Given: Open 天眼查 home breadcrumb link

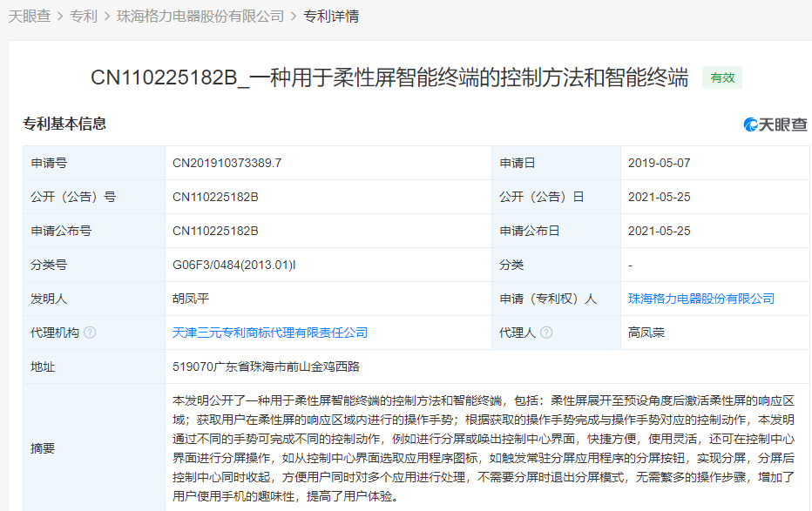Looking at the screenshot, I should pyautogui.click(x=28, y=17).
